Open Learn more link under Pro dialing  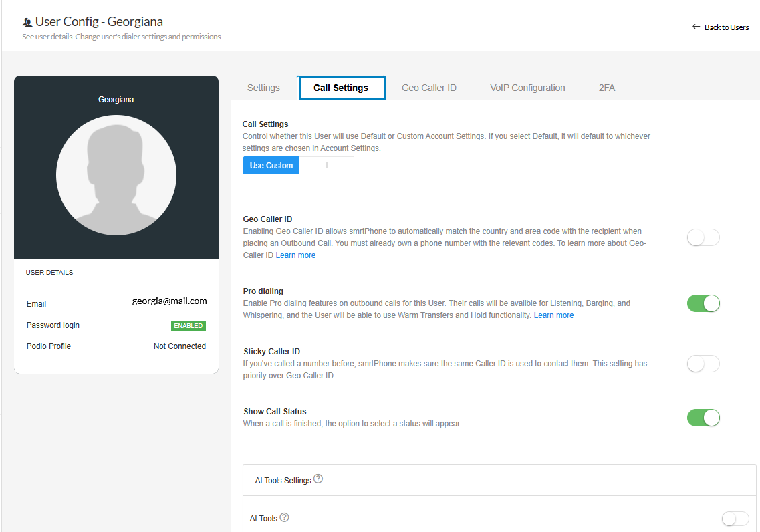click(x=553, y=315)
